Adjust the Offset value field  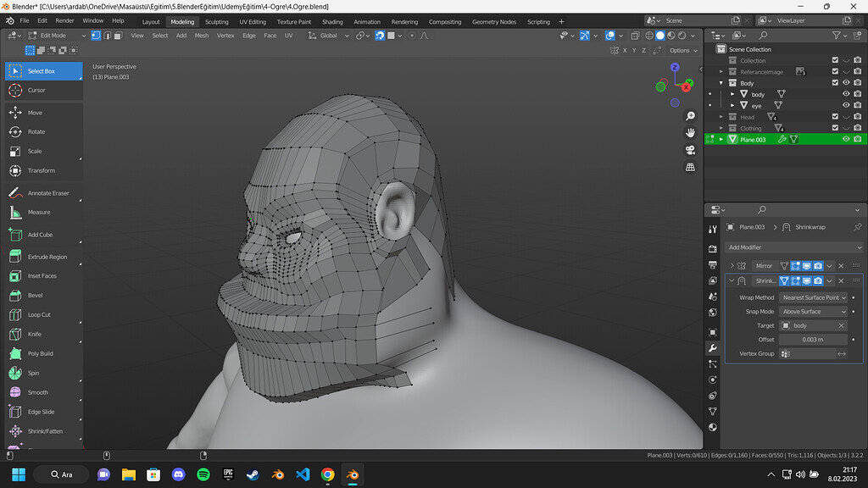point(814,340)
